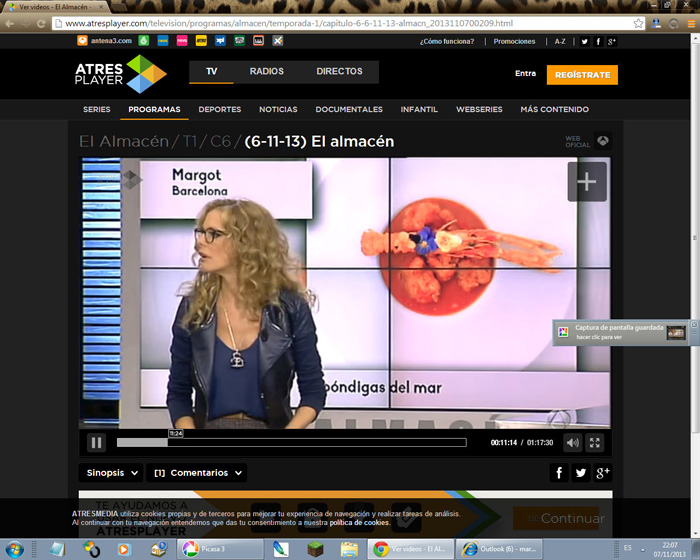Open the green channel icon in top bar

pyautogui.click(x=143, y=41)
